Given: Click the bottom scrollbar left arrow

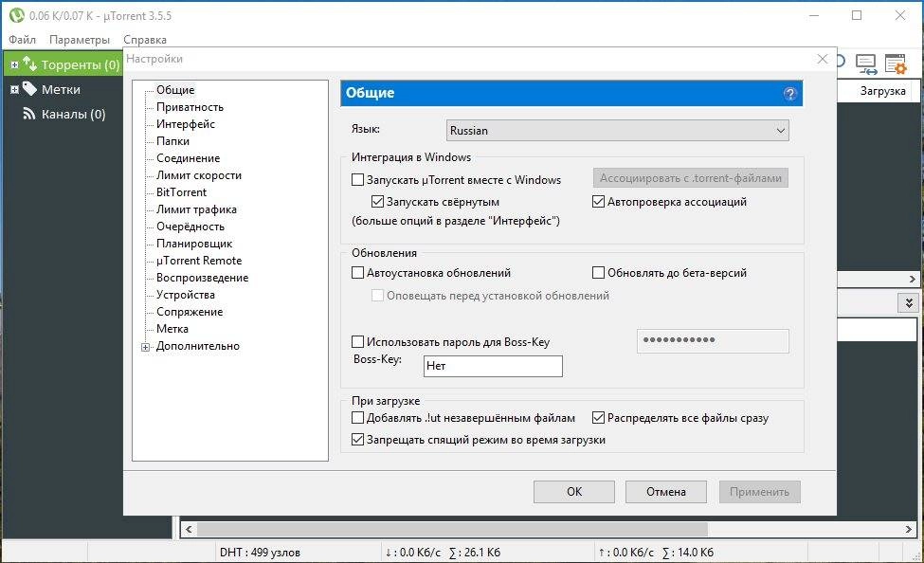Looking at the screenshot, I should (x=189, y=530).
